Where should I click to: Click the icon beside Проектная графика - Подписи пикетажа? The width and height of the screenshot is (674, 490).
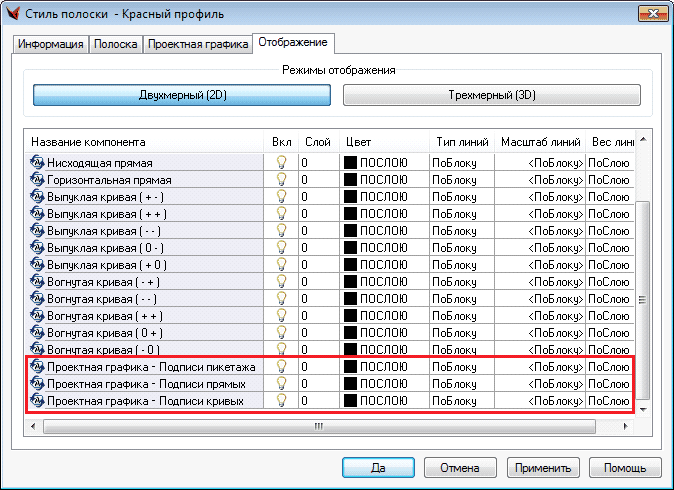click(x=38, y=367)
